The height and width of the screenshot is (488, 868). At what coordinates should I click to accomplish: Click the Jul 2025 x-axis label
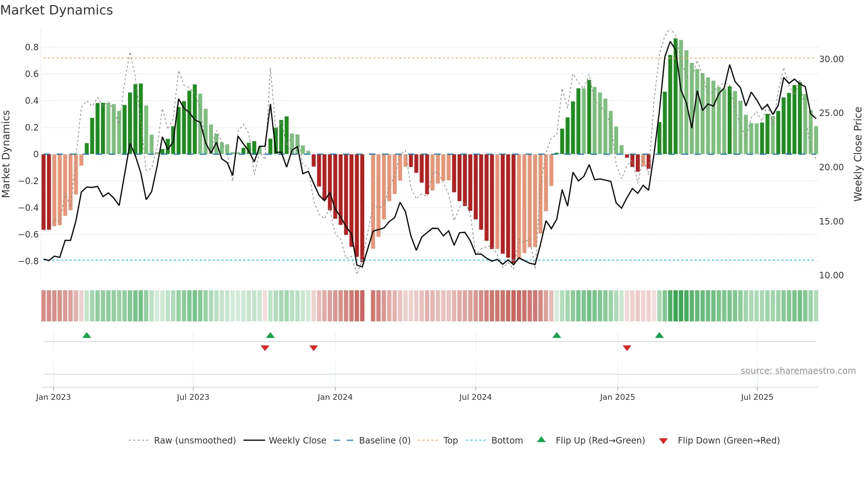757,397
